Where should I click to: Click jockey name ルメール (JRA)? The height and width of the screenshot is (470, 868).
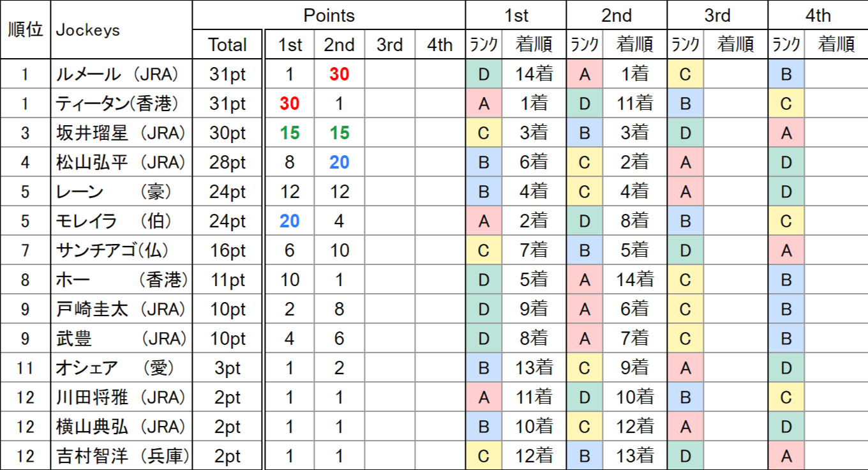[x=121, y=74]
